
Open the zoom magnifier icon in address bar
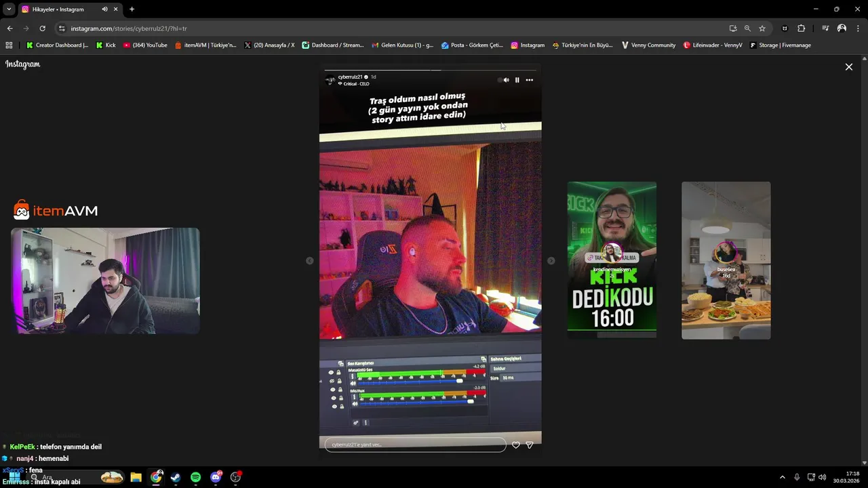(x=747, y=28)
